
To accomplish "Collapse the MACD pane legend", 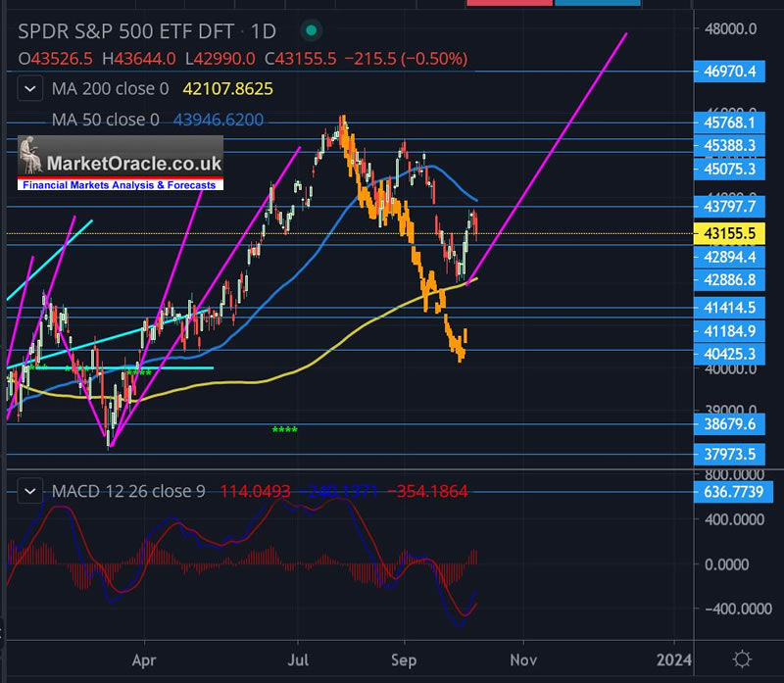I will click(30, 491).
